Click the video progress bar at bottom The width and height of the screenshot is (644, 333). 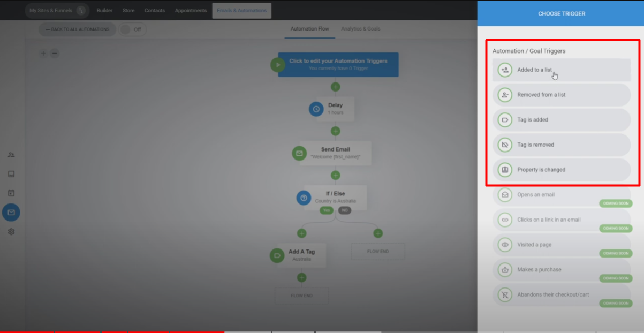[321, 331]
